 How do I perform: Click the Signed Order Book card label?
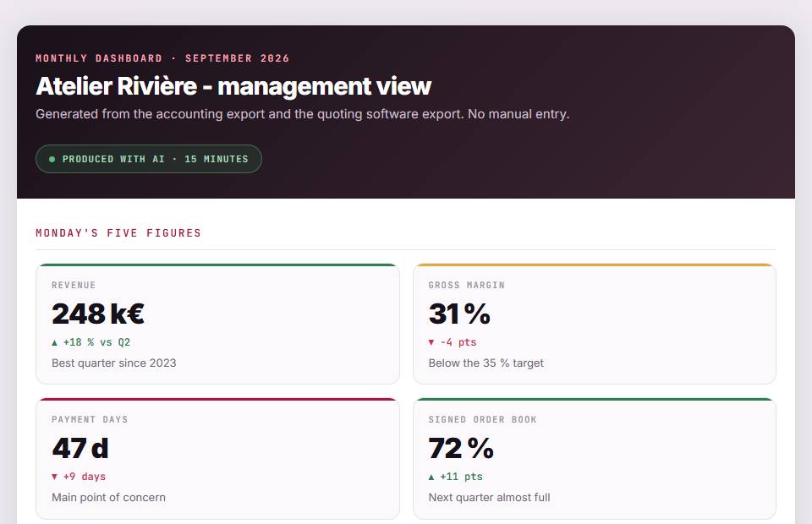pos(482,419)
